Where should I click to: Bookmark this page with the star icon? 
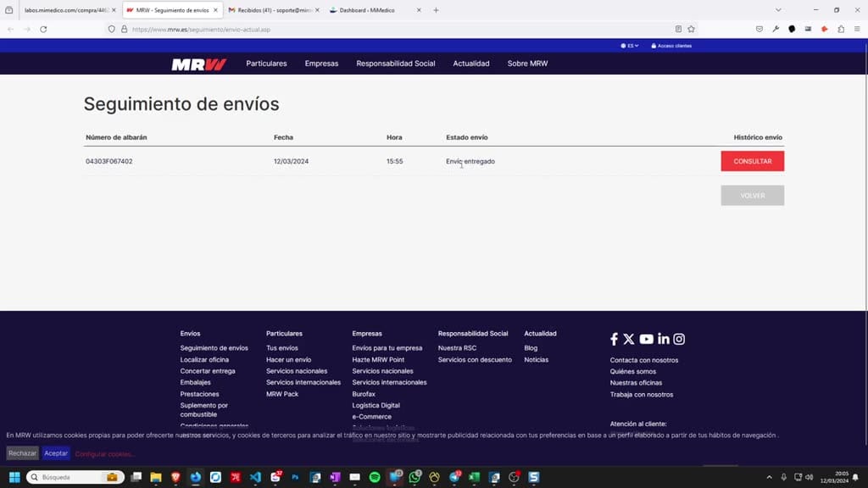pos(692,30)
